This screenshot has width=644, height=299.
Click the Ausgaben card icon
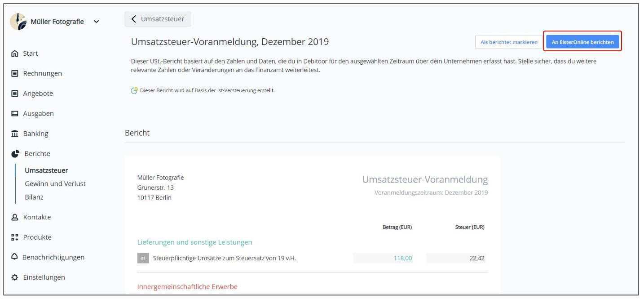pos(15,113)
